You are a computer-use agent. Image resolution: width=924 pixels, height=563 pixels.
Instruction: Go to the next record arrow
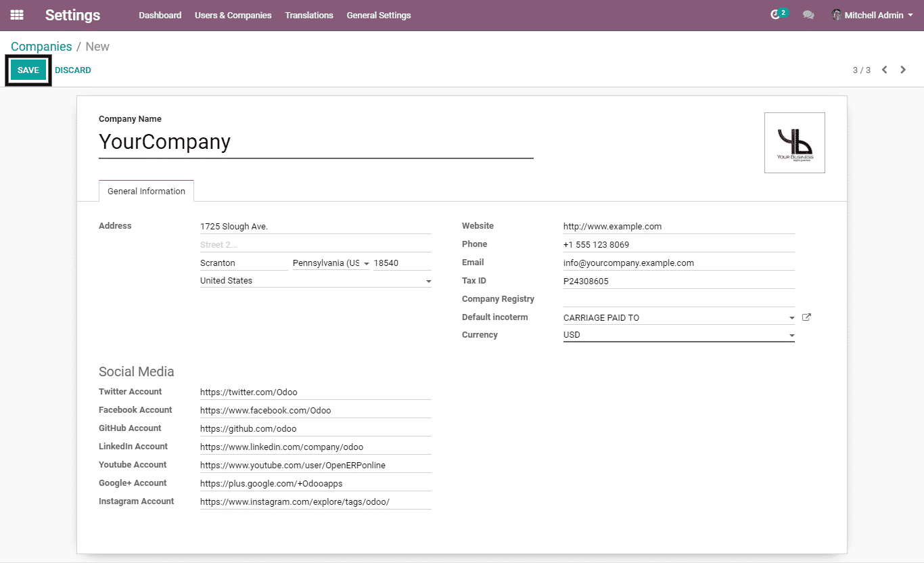[903, 70]
